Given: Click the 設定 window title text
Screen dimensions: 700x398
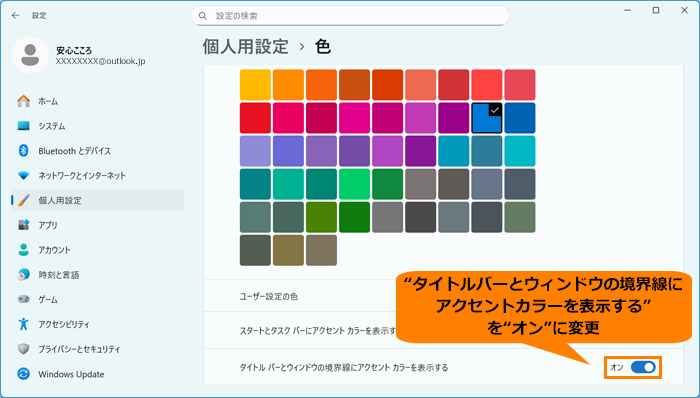Looking at the screenshot, I should [x=39, y=16].
